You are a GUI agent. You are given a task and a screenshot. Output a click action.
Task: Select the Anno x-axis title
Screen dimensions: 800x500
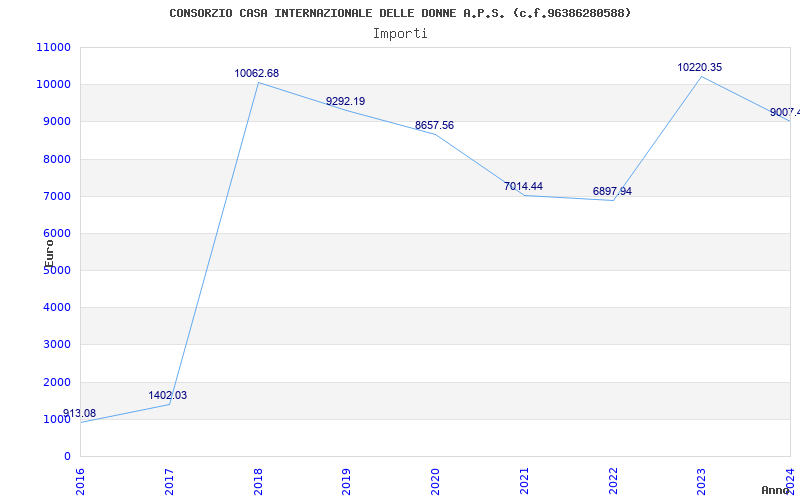coord(775,491)
